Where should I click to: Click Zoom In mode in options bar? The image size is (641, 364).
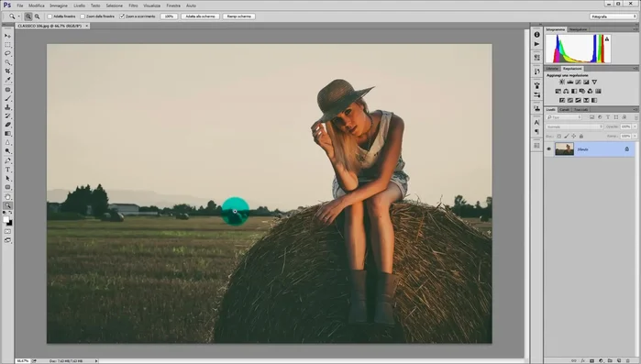pyautogui.click(x=28, y=17)
